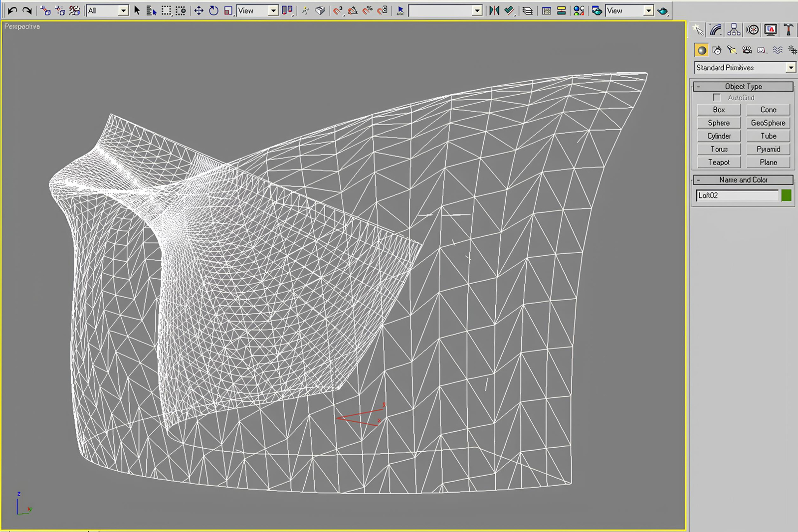Open the Standard Primitives dropdown
This screenshot has width=798, height=532.
point(745,67)
